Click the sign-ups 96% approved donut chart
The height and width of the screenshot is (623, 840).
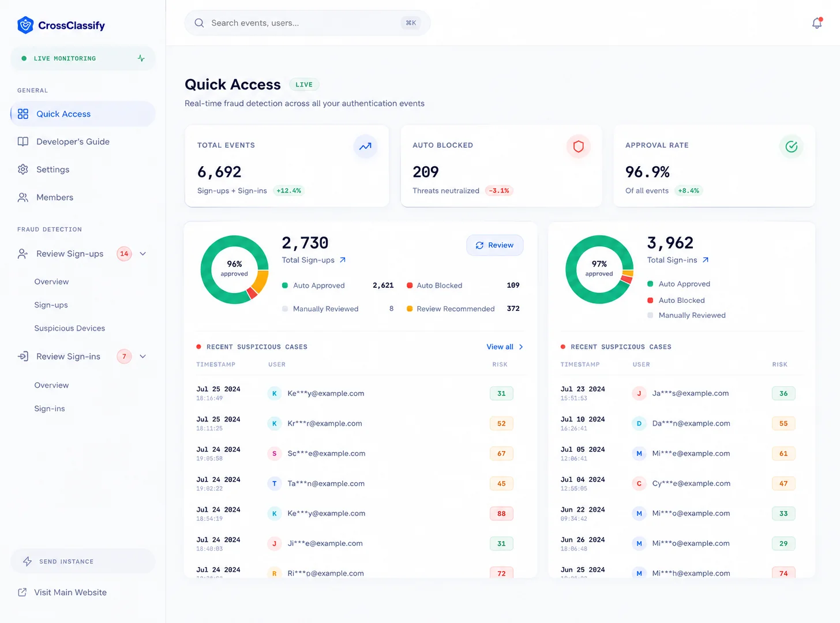pyautogui.click(x=234, y=269)
